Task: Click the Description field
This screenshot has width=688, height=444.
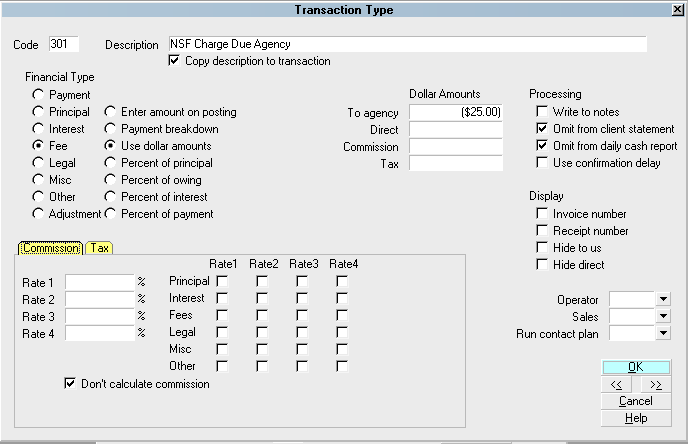Action: click(408, 44)
